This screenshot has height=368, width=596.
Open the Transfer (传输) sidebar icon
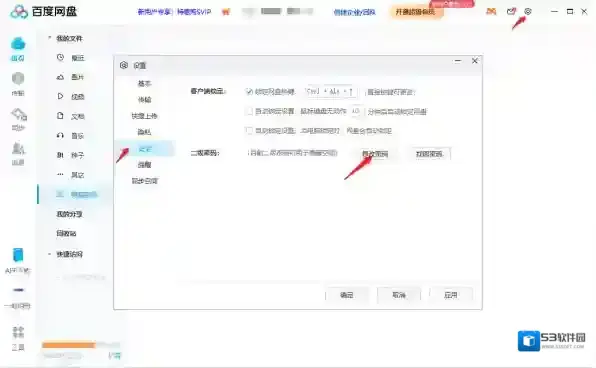click(x=18, y=79)
